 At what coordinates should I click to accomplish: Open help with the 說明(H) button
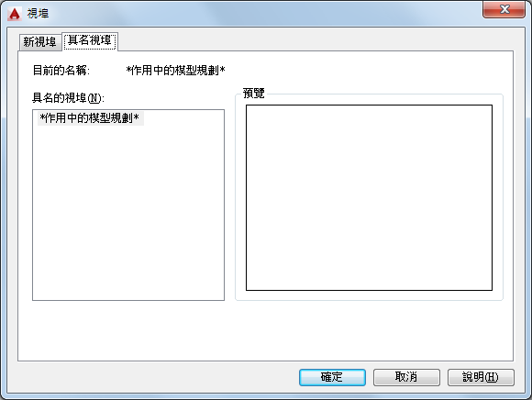[x=481, y=377]
